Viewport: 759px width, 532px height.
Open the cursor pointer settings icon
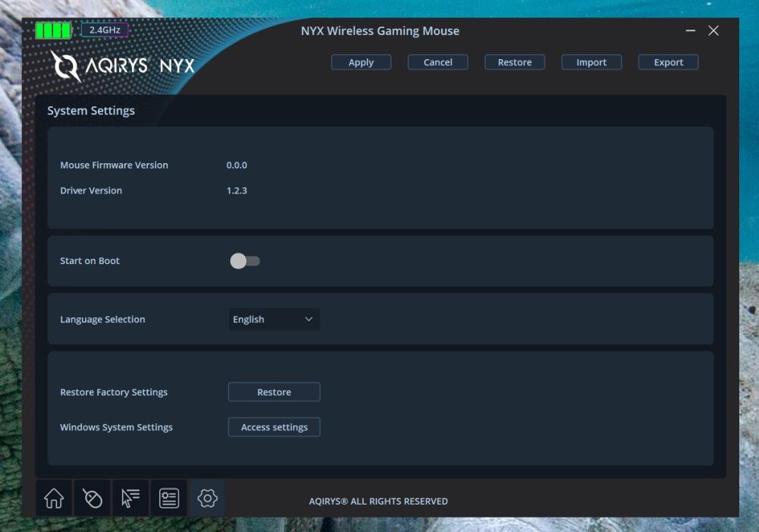131,499
